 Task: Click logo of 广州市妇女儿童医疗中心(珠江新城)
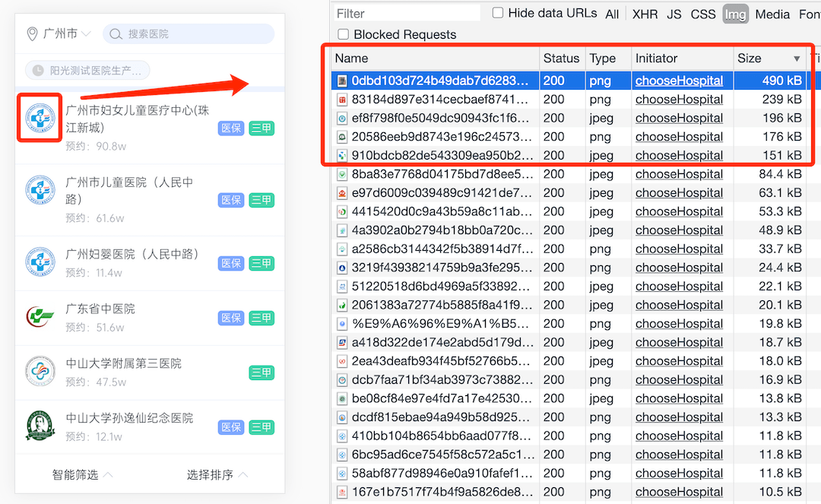click(x=39, y=118)
